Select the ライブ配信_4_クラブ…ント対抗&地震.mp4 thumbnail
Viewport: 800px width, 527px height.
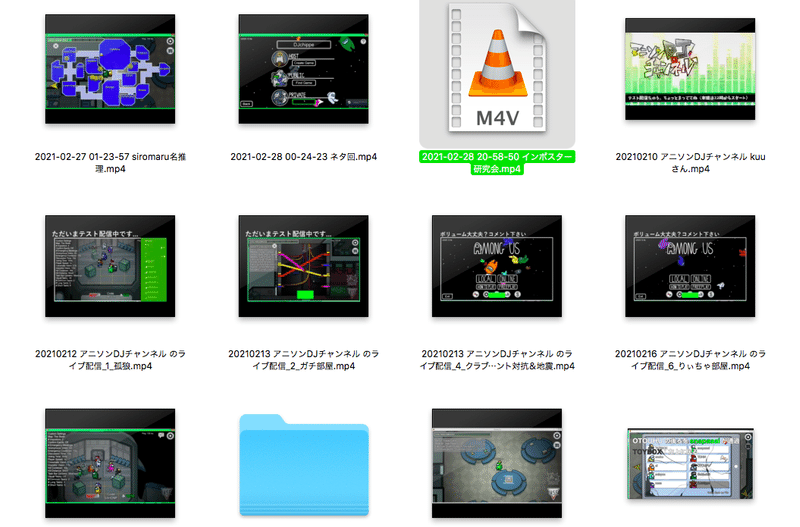(497, 266)
